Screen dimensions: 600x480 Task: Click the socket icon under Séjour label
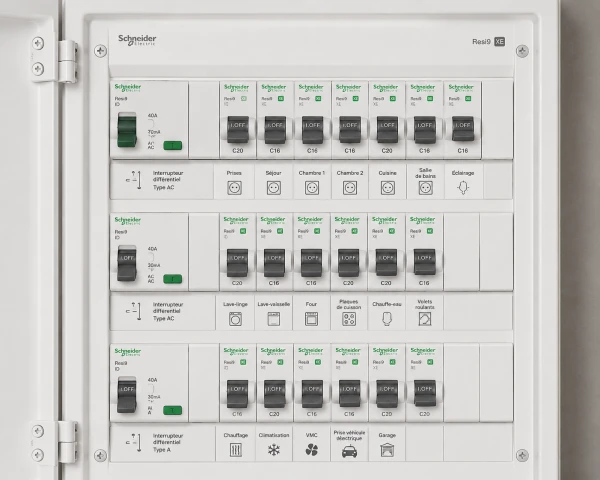pos(274,188)
